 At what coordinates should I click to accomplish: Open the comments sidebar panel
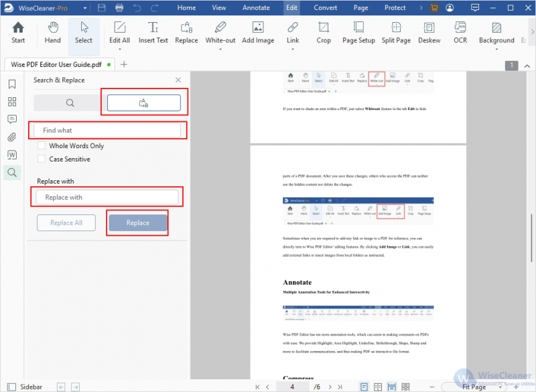(12, 119)
